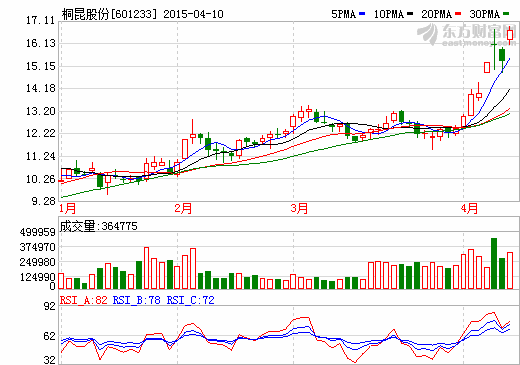The height and width of the screenshot is (365, 520).
Task: Click the 成交量:364775 volume label
Action: click(x=99, y=226)
